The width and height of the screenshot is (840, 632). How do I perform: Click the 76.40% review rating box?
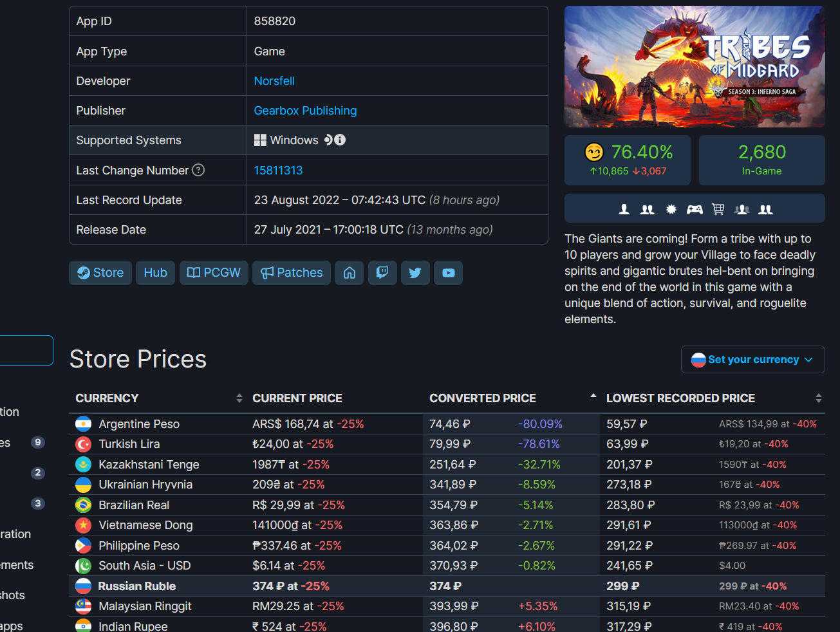coord(628,160)
